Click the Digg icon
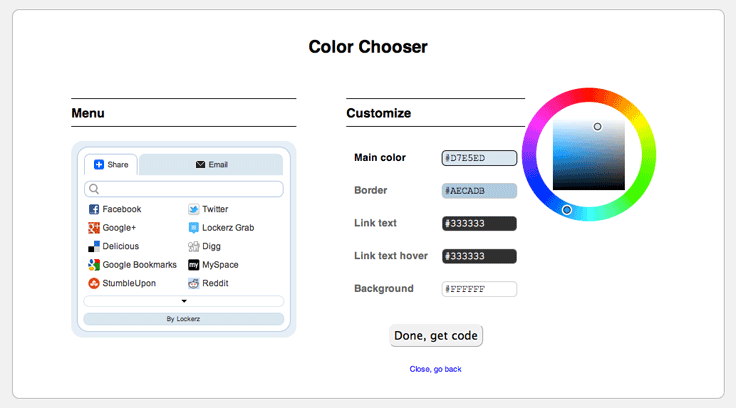Image resolution: width=736 pixels, height=408 pixels. [x=193, y=246]
